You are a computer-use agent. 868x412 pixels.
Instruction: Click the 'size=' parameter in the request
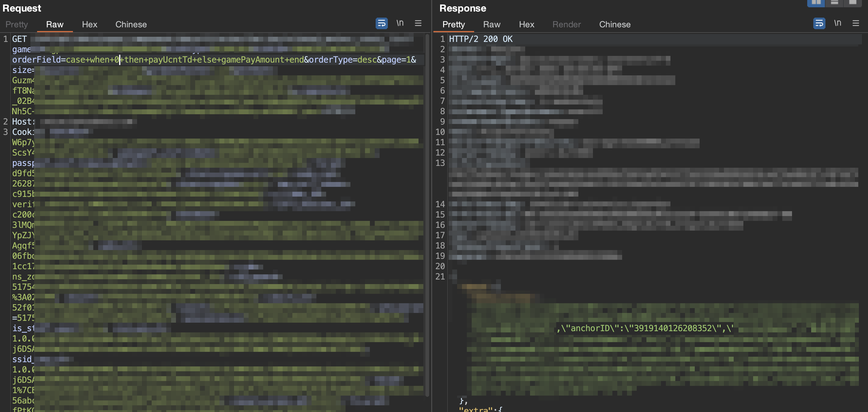23,70
